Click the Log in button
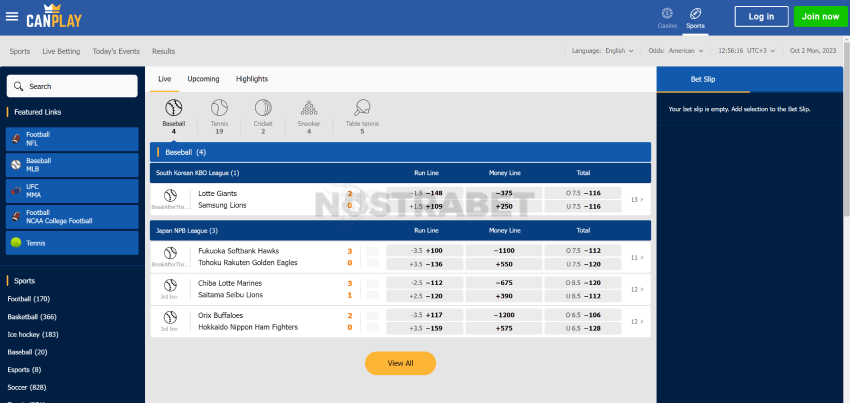This screenshot has height=403, width=850. point(761,16)
